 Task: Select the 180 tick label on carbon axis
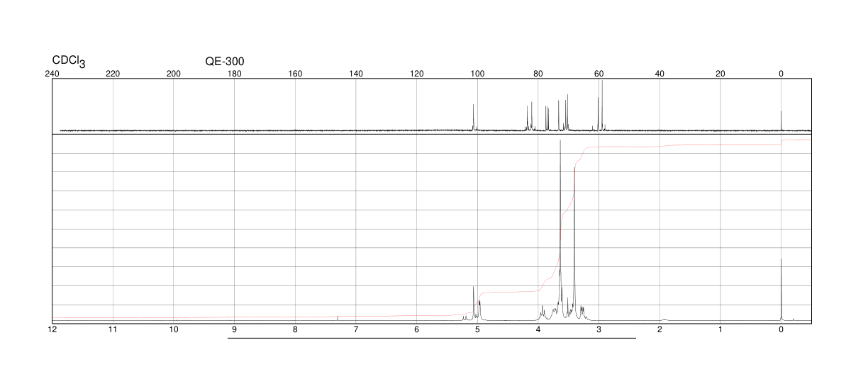[x=234, y=74]
